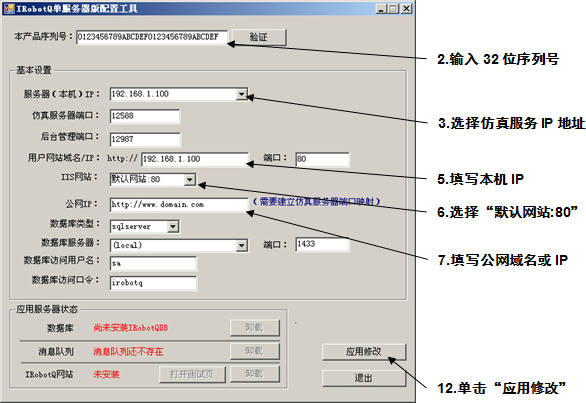The width and height of the screenshot is (586, 403).
Task: Click the database username field showing sa
Action: [x=153, y=264]
